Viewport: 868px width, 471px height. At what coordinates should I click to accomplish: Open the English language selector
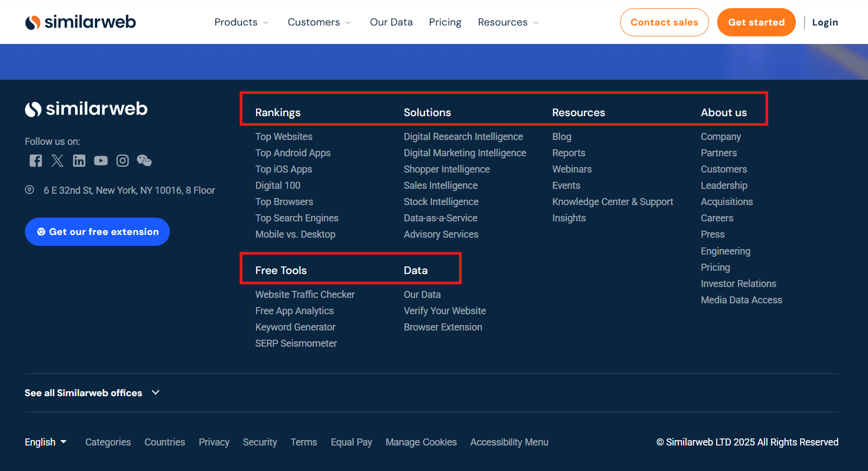[46, 442]
